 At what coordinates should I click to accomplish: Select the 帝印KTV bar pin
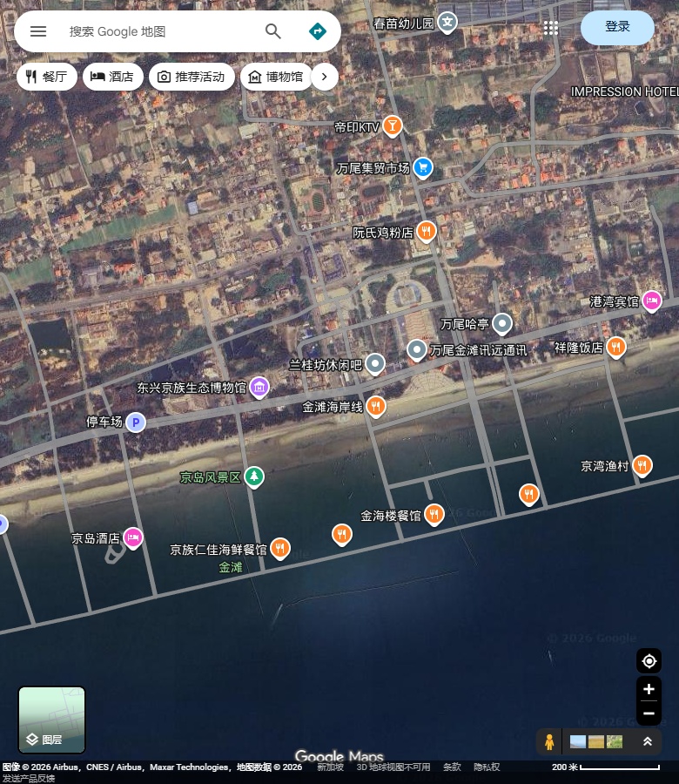coord(393,126)
